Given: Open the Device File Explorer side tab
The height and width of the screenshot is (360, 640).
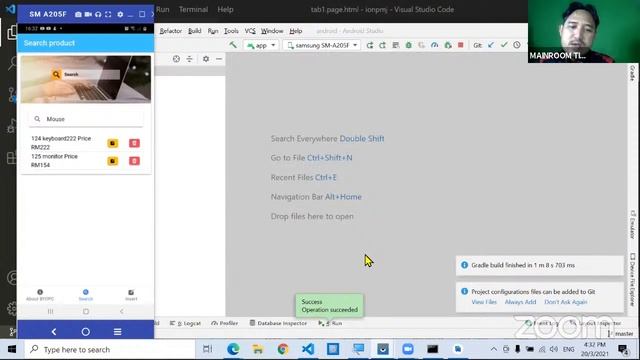Looking at the screenshot, I should point(633,280).
